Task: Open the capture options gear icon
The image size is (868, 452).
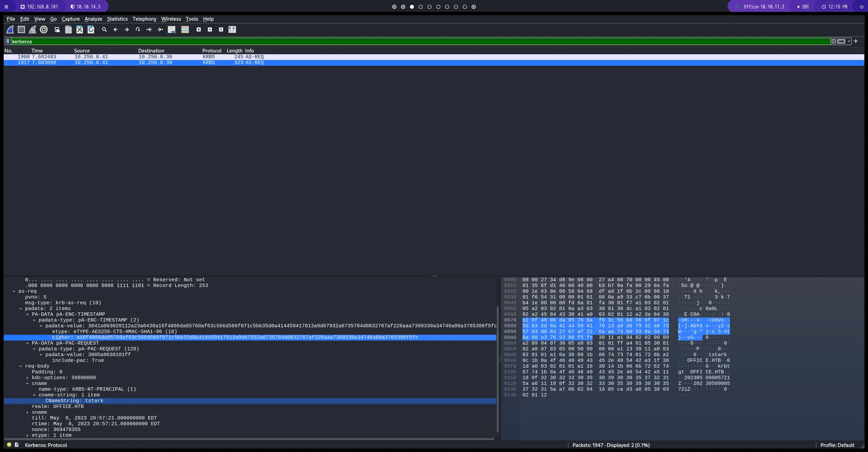Action: click(x=44, y=30)
